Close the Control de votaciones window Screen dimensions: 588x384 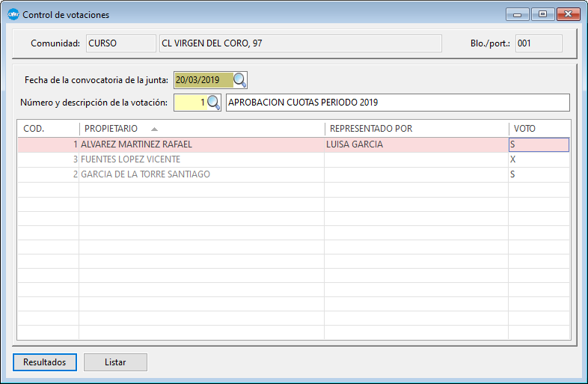tap(568, 14)
